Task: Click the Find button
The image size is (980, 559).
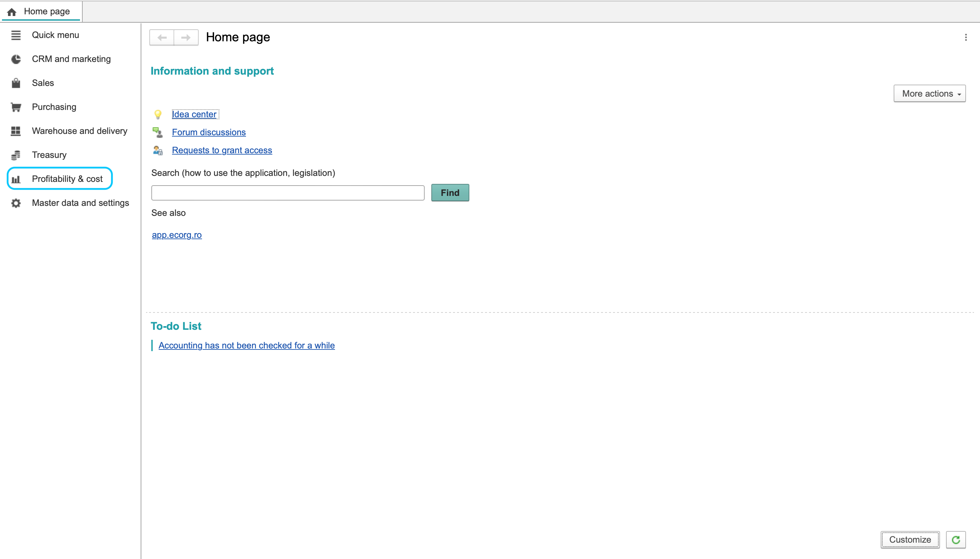Action: pyautogui.click(x=450, y=193)
